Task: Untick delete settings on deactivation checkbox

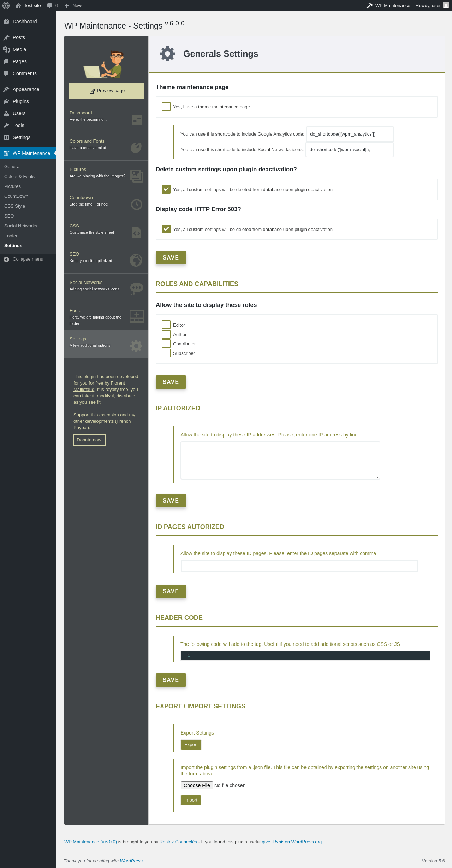Action: point(166,189)
